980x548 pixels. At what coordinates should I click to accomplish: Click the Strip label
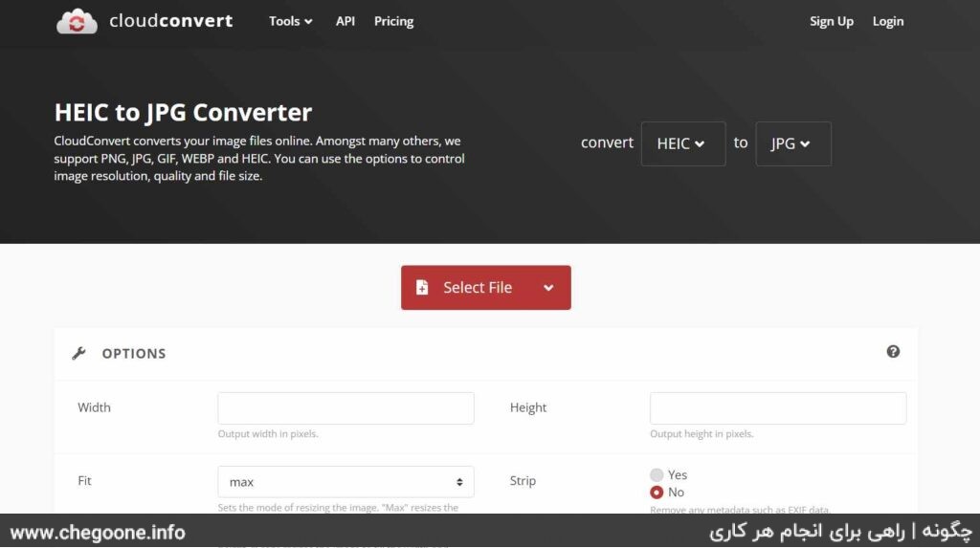click(523, 481)
